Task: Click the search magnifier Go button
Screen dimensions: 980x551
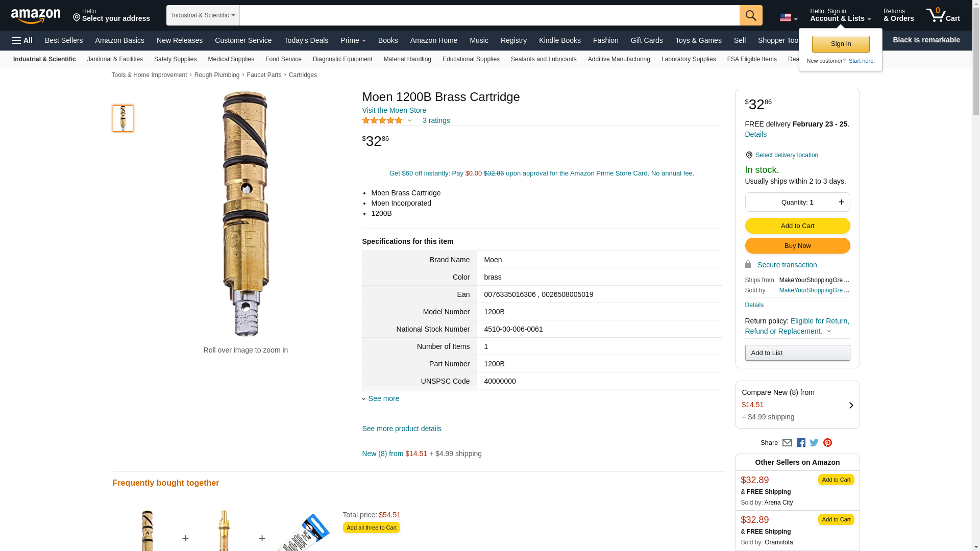Action: coord(750,15)
